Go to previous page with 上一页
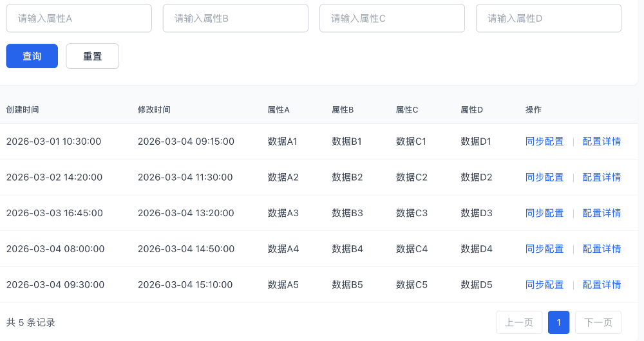 tap(519, 322)
